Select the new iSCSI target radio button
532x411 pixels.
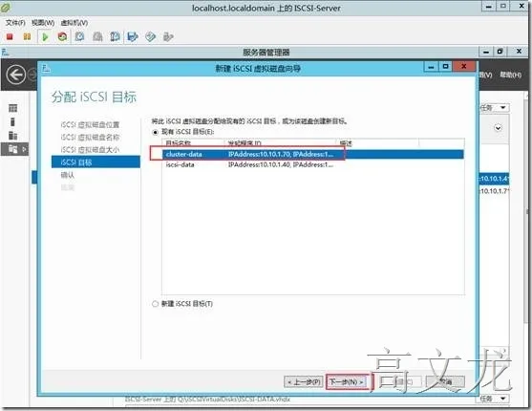(x=155, y=304)
